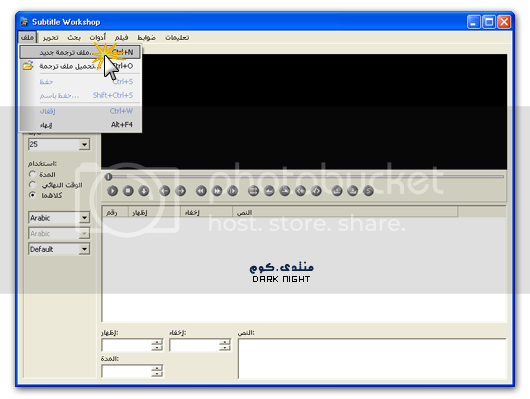Open the بحث menu
This screenshot has height=399, width=530.
click(74, 38)
